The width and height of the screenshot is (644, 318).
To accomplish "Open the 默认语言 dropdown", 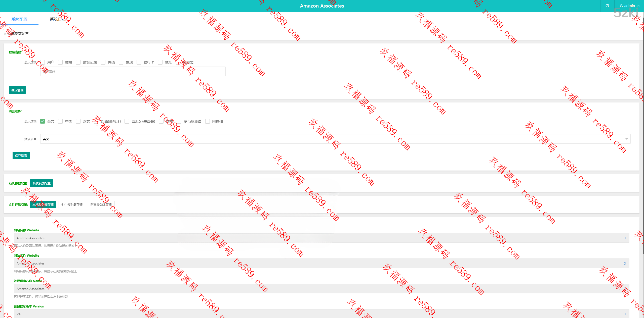I will tap(335, 139).
